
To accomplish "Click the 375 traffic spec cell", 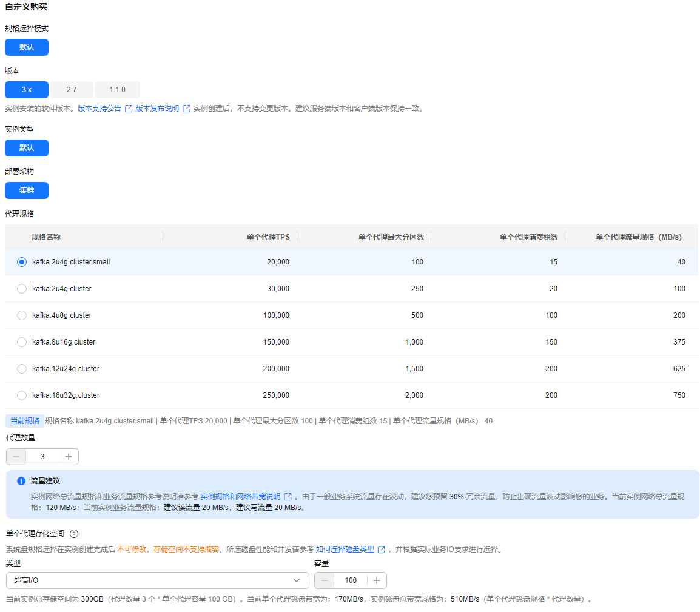I will [679, 342].
